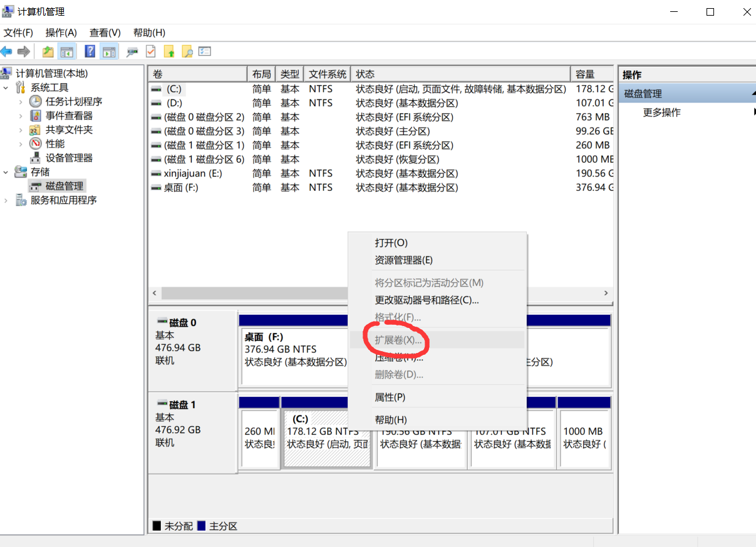The width and height of the screenshot is (756, 547).
Task: Click 帮助(H) in the context menu
Action: (x=437, y=420)
